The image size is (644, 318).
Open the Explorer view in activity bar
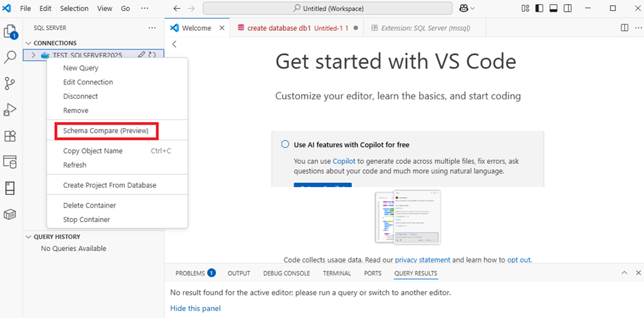click(x=11, y=32)
